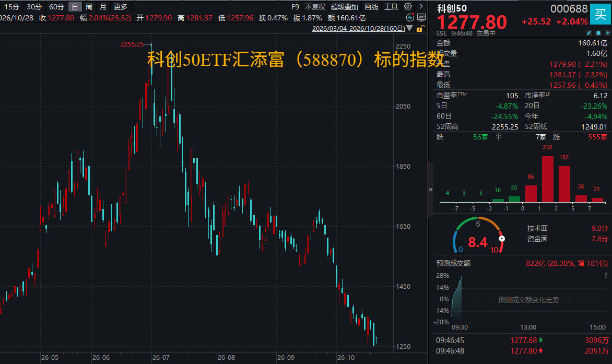612x364 pixels.
Task: Open chart settings gear icon
Action: pos(408,6)
